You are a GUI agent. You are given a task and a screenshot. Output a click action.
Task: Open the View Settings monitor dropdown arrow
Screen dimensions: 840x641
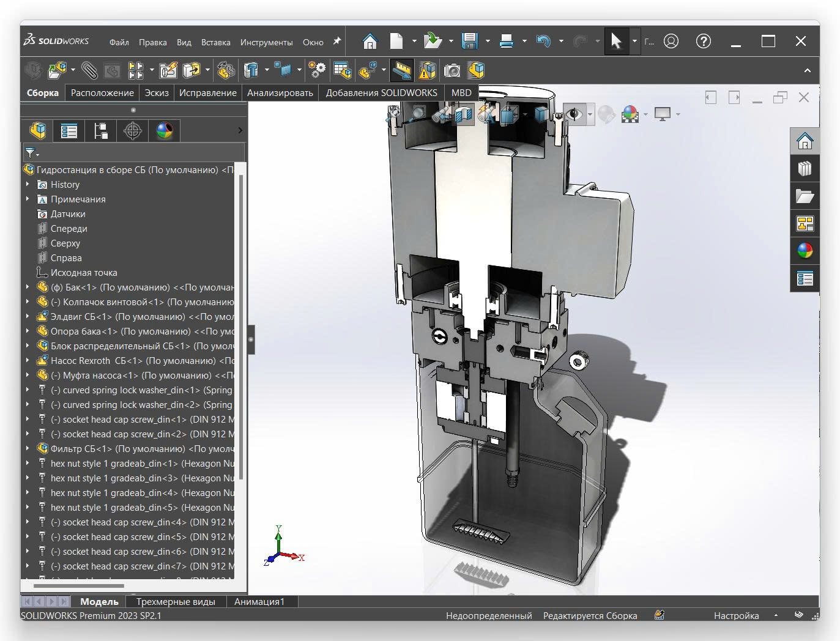[678, 114]
